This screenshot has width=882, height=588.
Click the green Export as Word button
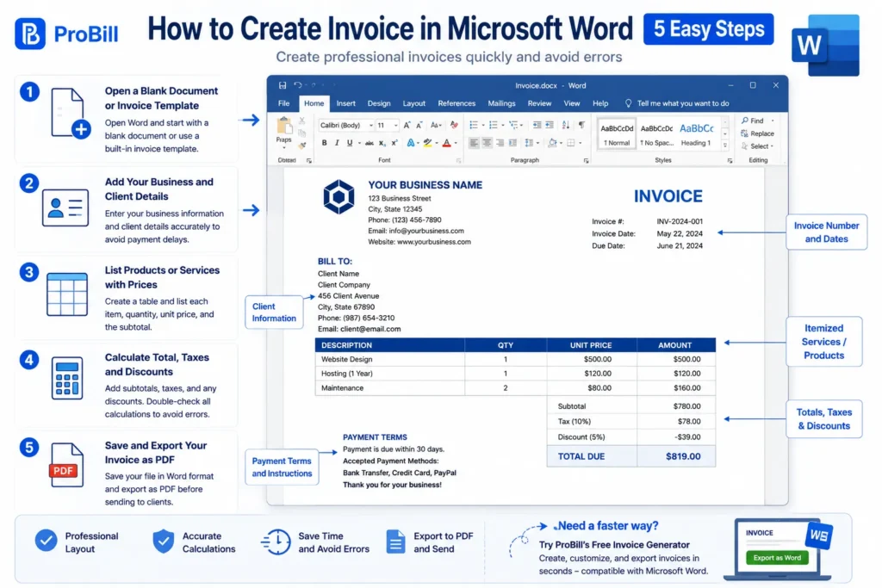[777, 558]
